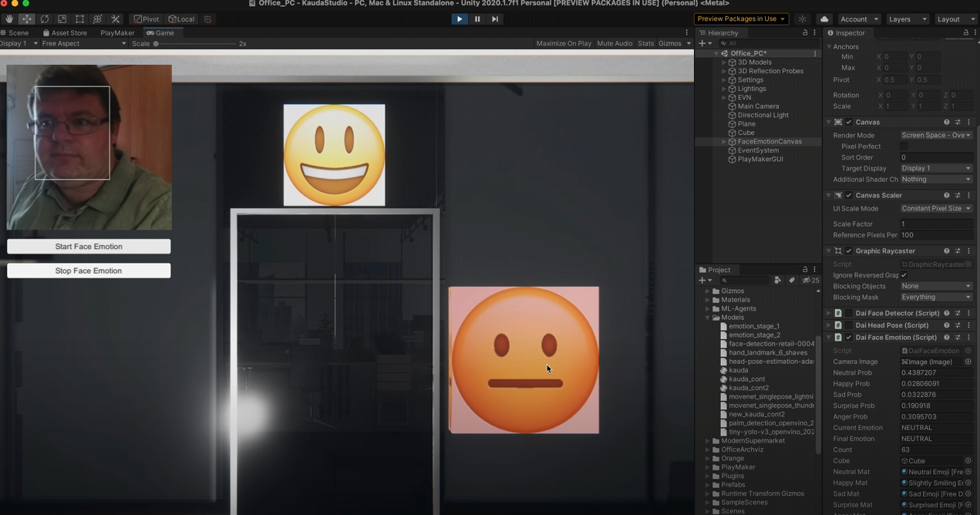Open Render Mode dropdown
Screen dimensions: 980x515
tap(936, 135)
